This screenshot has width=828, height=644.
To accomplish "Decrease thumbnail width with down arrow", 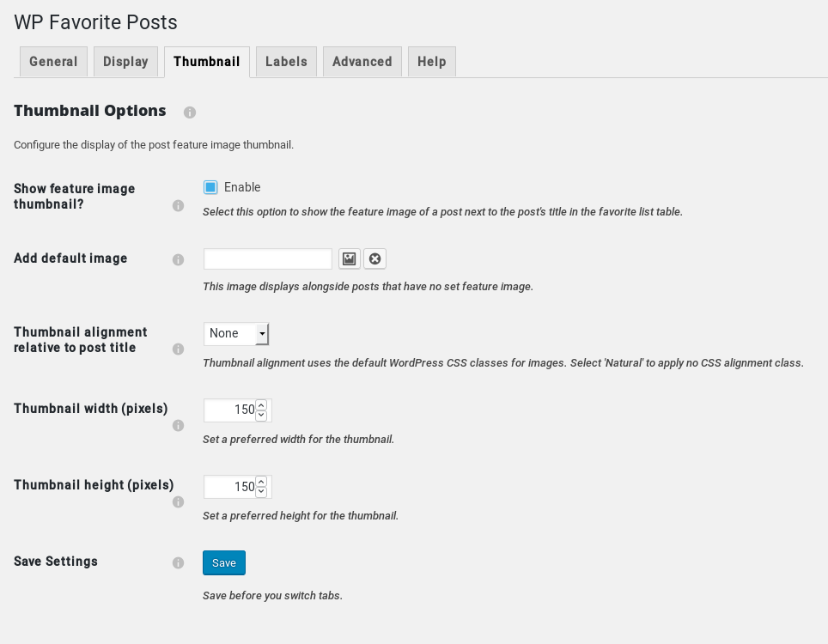I will click(261, 416).
